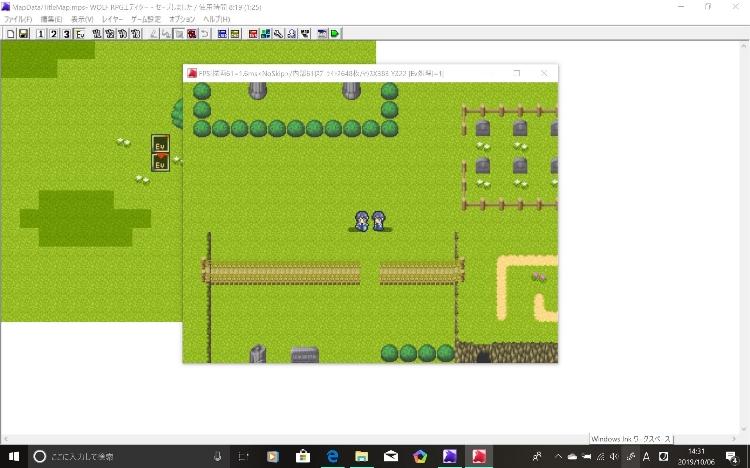Save the map using the floppy disk icon
The width and height of the screenshot is (750, 468).
point(22,33)
